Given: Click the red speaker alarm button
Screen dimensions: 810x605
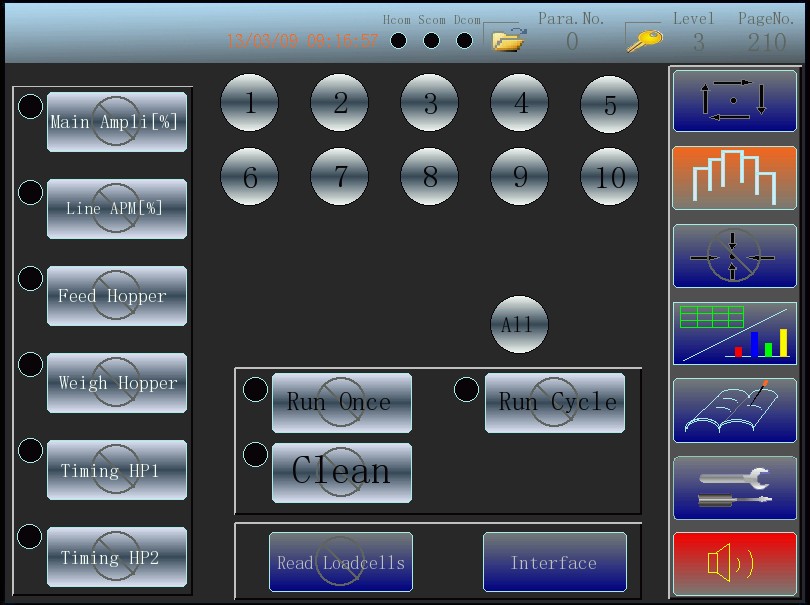Looking at the screenshot, I should coord(734,564).
